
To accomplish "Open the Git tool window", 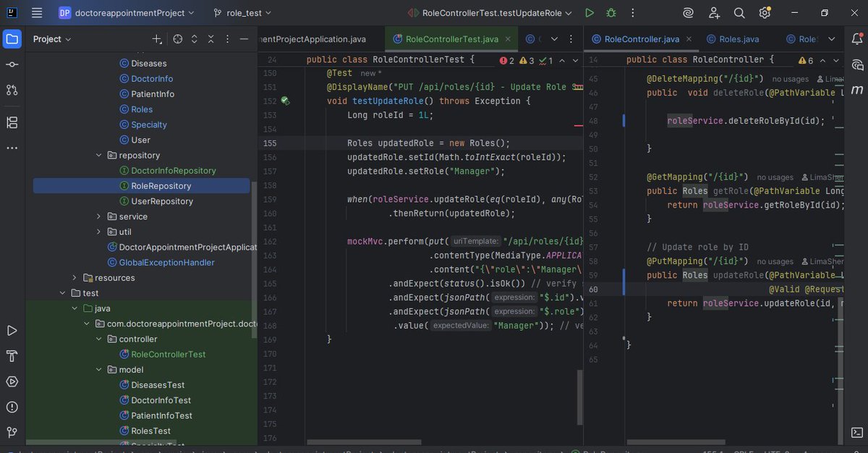I will click(12, 432).
